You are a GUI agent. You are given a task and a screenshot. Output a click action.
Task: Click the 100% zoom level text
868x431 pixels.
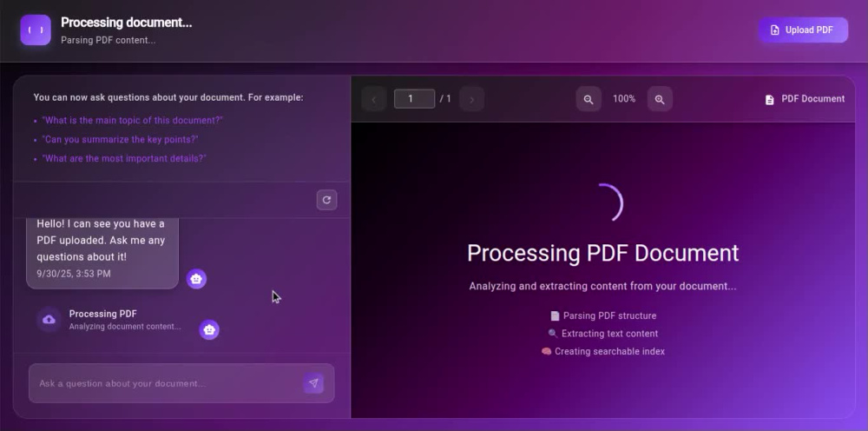[624, 98]
